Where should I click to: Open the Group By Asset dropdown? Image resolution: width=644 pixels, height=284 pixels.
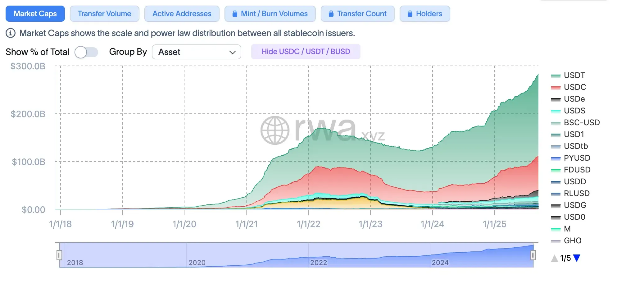tap(196, 52)
